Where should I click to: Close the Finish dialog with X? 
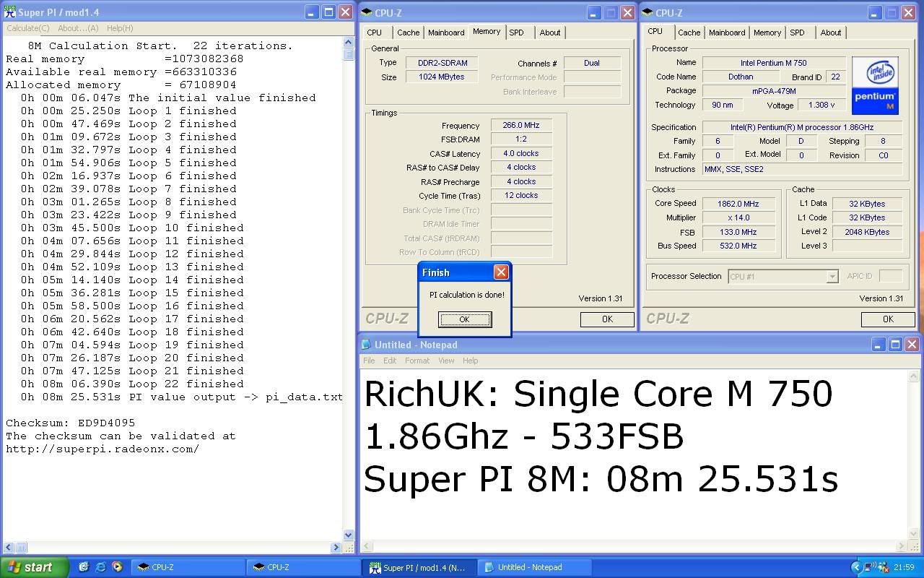(x=501, y=272)
